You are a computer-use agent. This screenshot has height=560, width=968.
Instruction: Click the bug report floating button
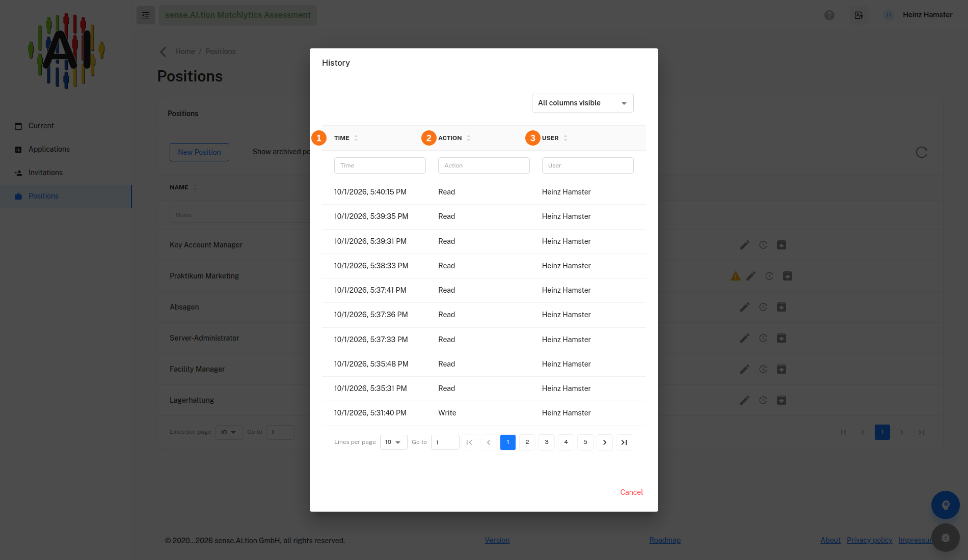946,538
